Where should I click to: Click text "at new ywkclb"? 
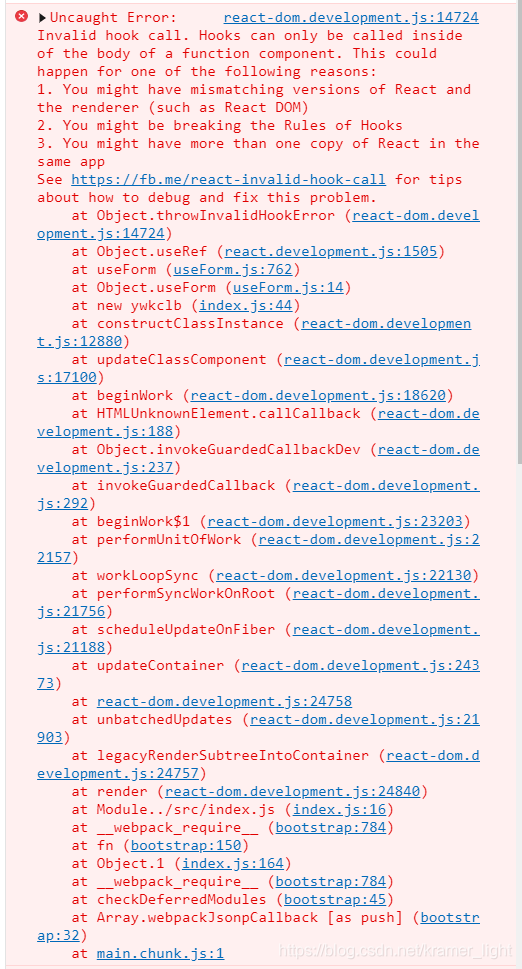131,305
